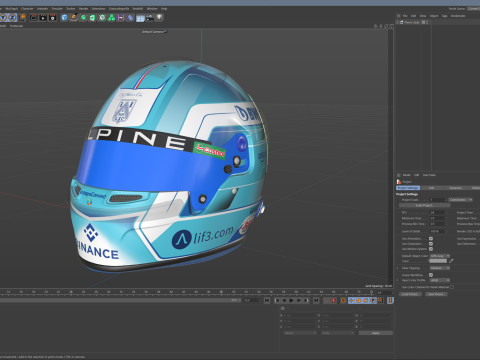This screenshot has height=360, width=480.
Task: Click the purple Field icon
Action: (x=121, y=17)
